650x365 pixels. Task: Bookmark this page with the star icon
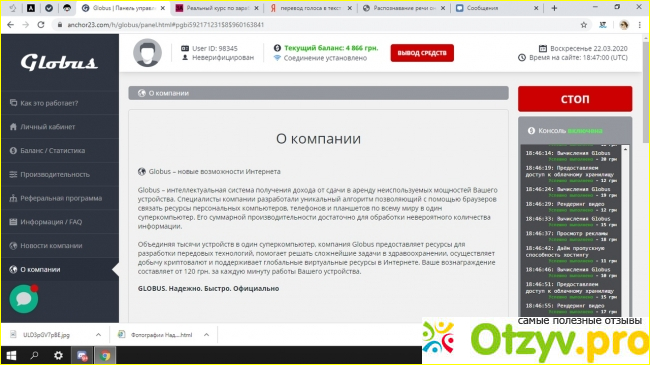[x=584, y=25]
